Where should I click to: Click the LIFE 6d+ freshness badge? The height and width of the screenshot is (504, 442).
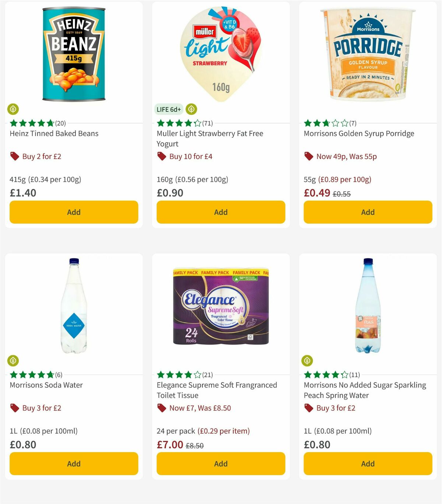168,109
